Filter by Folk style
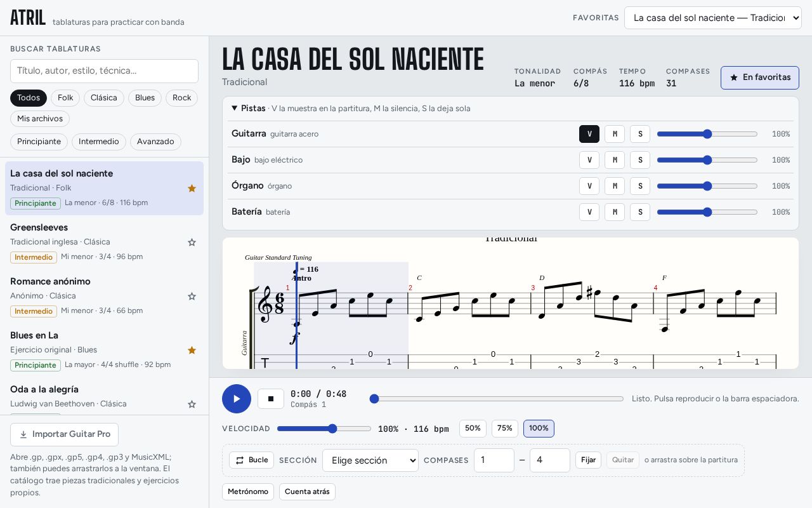Viewport: 812px width, 508px height. click(x=65, y=98)
